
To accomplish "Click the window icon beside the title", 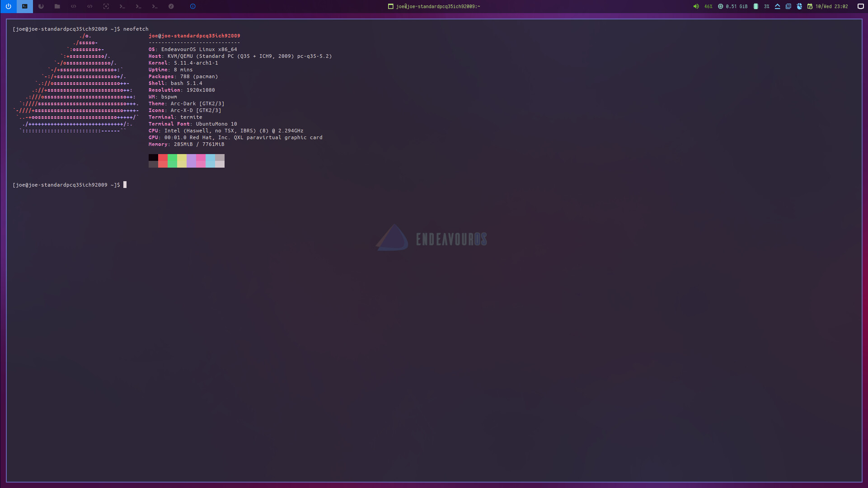I will 391,6.
